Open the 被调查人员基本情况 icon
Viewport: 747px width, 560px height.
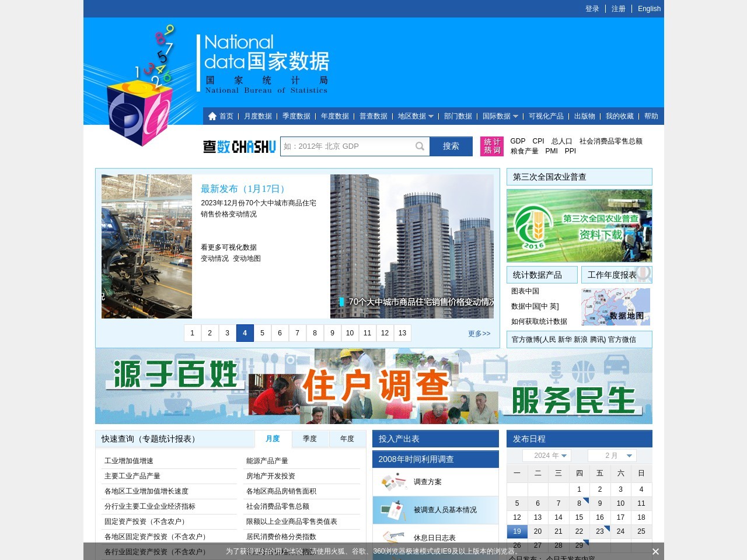point(394,510)
